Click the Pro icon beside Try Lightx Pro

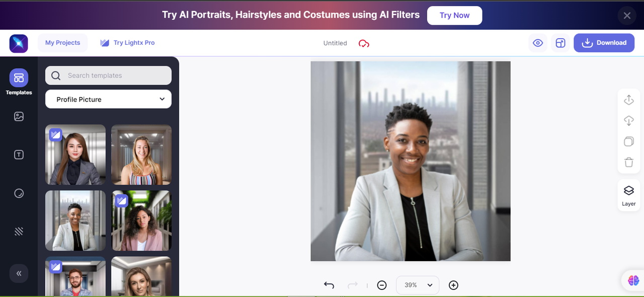coord(105,43)
